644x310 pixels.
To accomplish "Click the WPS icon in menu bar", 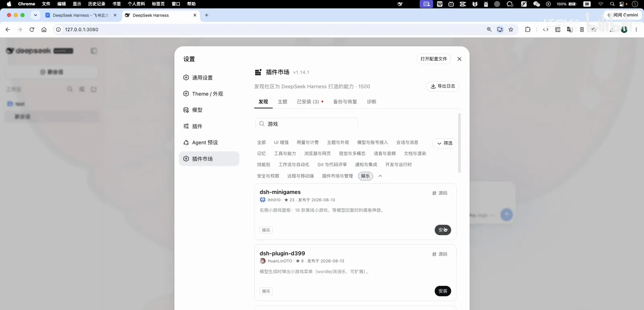I will pyautogui.click(x=440, y=4).
